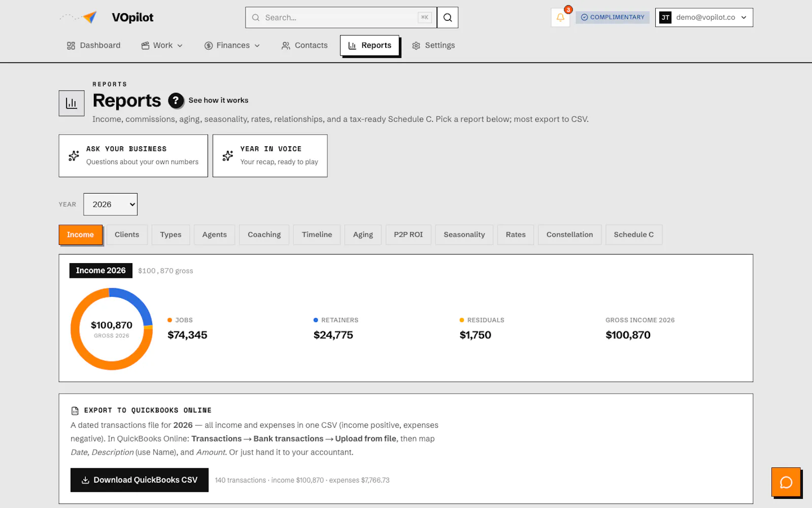Switch to the Timeline tab
This screenshot has width=812, height=508.
[317, 235]
